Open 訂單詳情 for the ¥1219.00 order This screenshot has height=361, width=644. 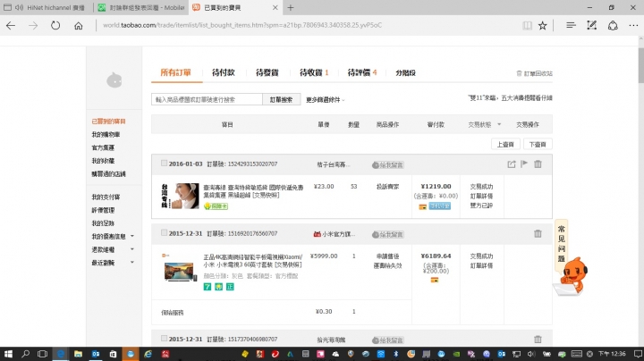[481, 196]
